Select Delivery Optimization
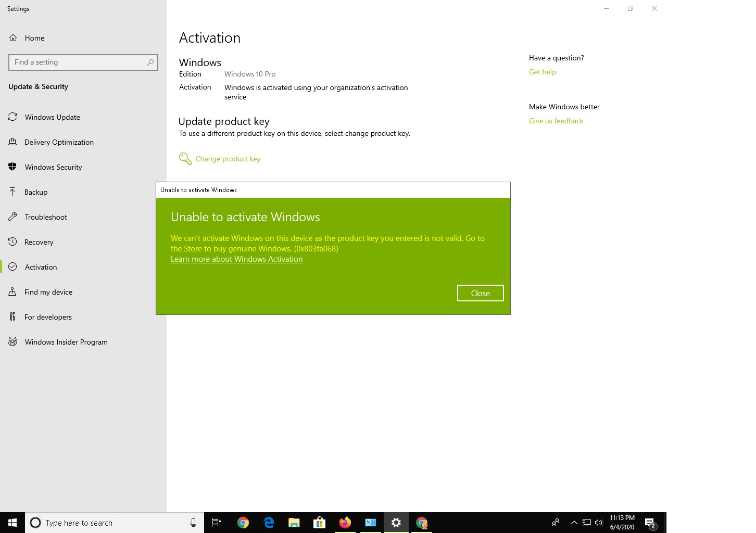Screen dimensions: 756x533 [x=59, y=142]
